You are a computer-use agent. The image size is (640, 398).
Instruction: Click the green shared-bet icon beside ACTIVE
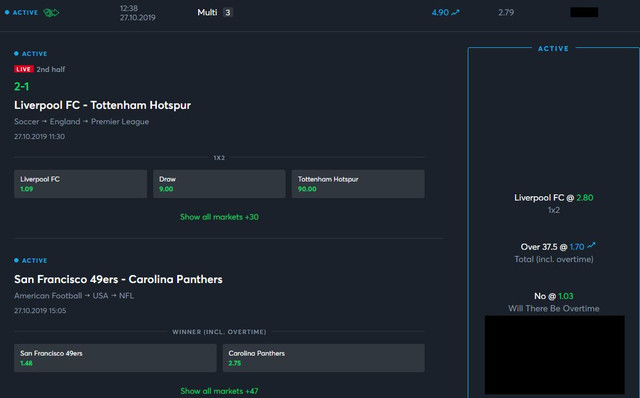click(51, 13)
